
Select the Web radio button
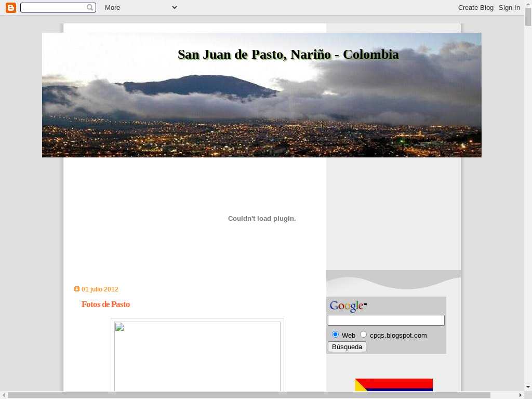[335, 334]
